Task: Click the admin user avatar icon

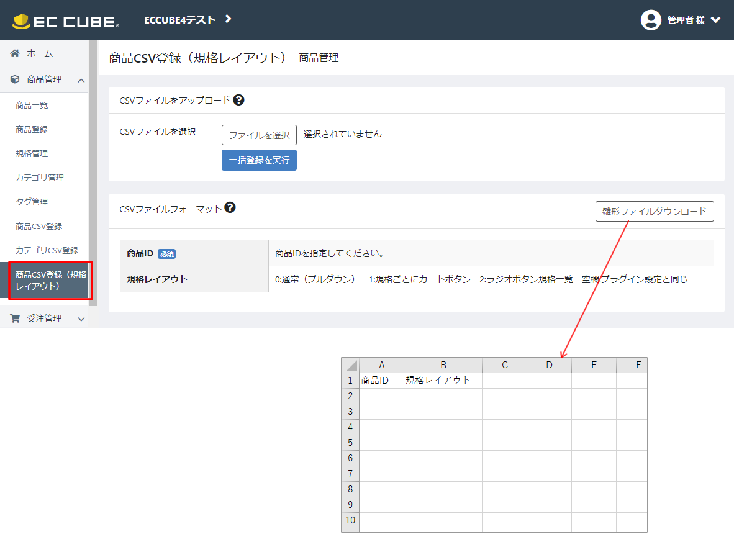Action: tap(651, 20)
